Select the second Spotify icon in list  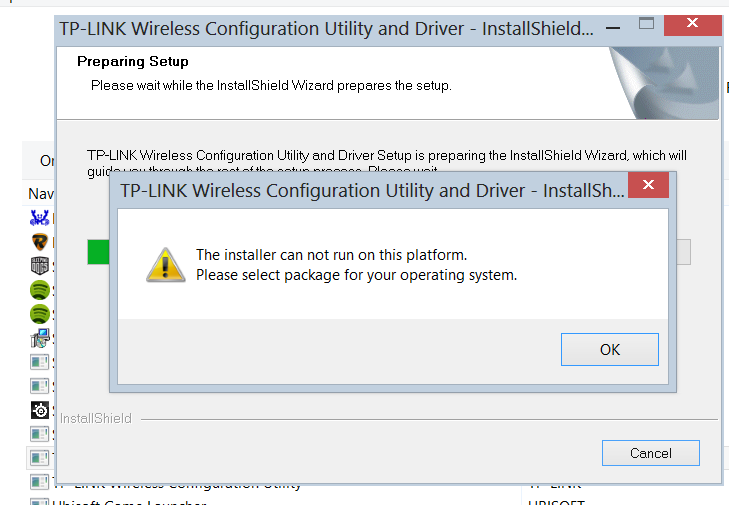point(40,314)
